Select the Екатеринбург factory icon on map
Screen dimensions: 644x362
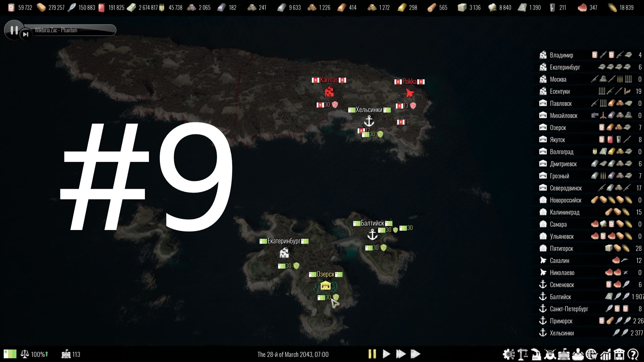click(284, 253)
